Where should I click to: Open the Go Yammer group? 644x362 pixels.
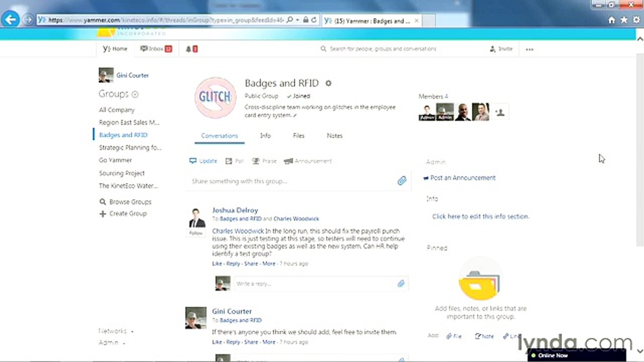pyautogui.click(x=115, y=160)
